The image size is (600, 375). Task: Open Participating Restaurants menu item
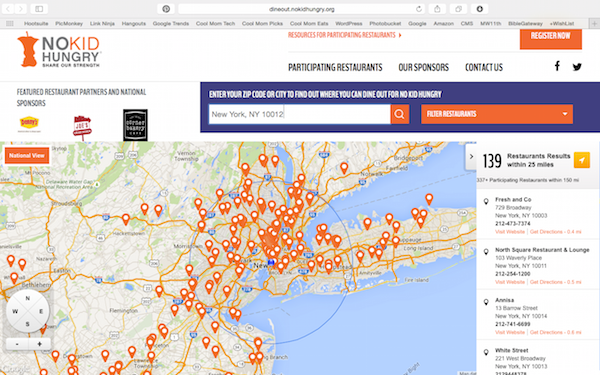(x=335, y=67)
